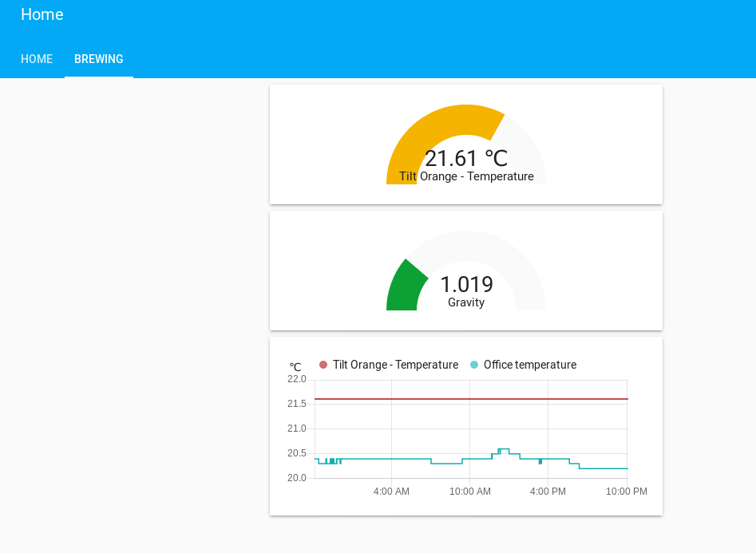Open the Tilt Orange temperature gauge details
This screenshot has height=553, width=756.
point(466,144)
